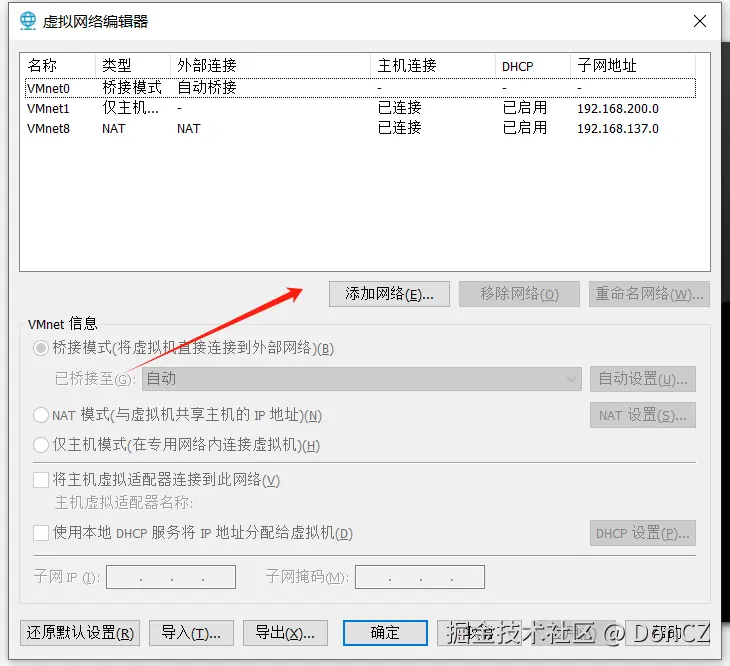Select the VMnet0 row

360,88
